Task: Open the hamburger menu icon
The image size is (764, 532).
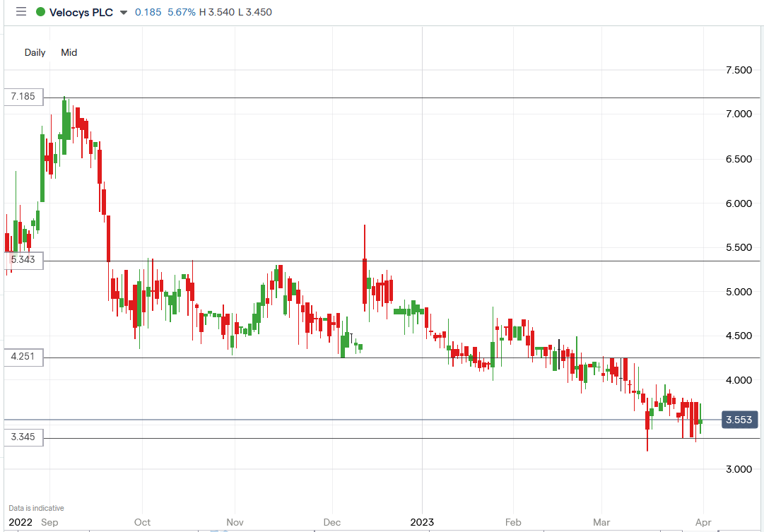Action: click(21, 12)
